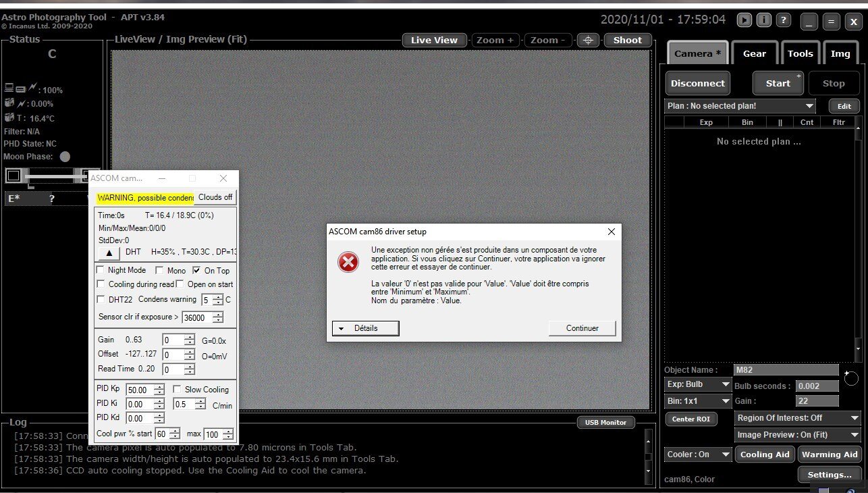Open the info button in APT's title bar
868x493 pixels.
764,20
